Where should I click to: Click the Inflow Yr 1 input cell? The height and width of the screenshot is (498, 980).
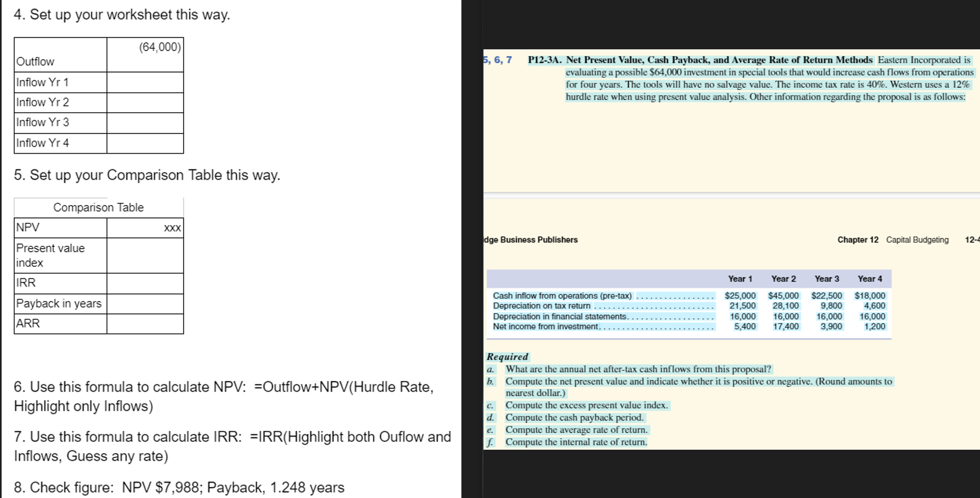click(x=145, y=82)
